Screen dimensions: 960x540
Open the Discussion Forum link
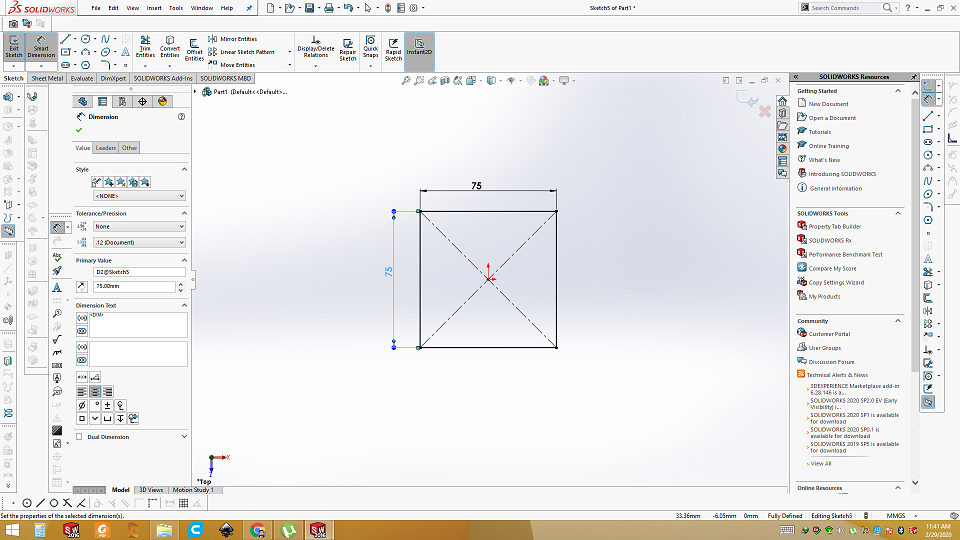pos(831,362)
